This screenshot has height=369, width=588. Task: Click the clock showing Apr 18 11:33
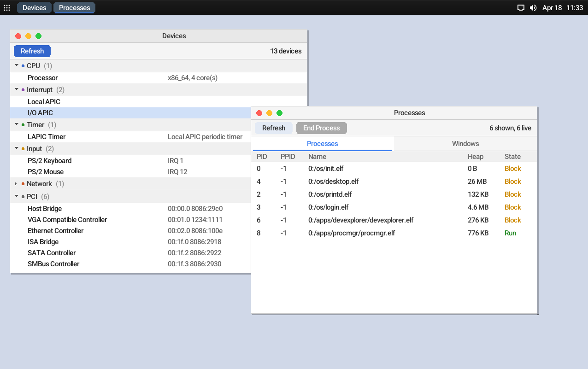[563, 8]
